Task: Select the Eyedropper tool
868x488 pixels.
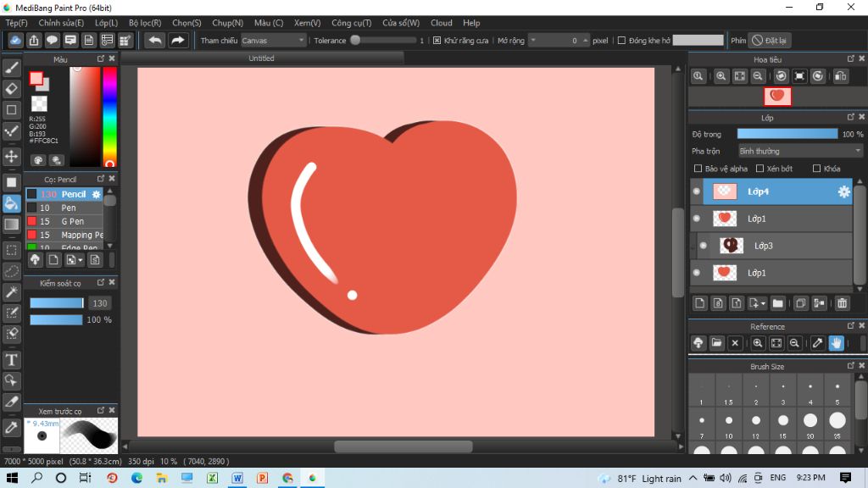Action: point(12,427)
